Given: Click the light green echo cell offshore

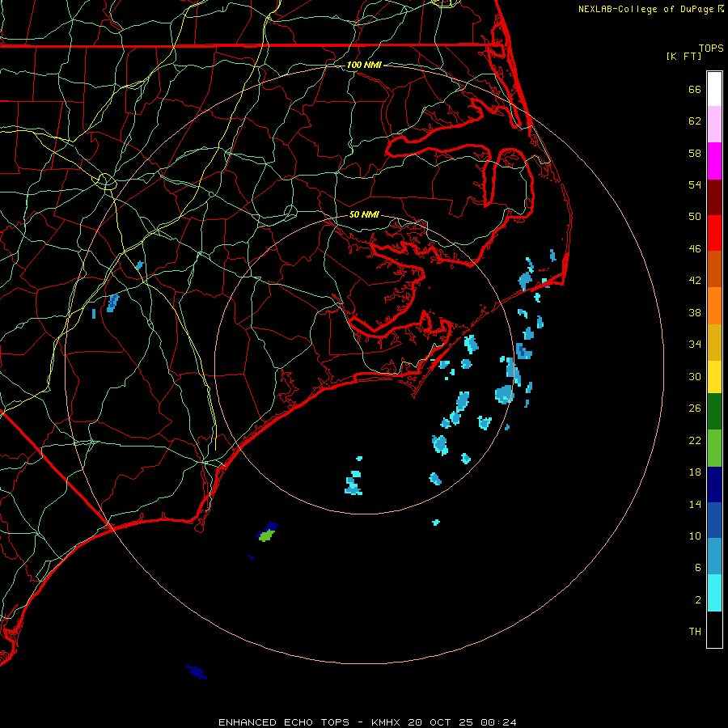Looking at the screenshot, I should click(266, 536).
